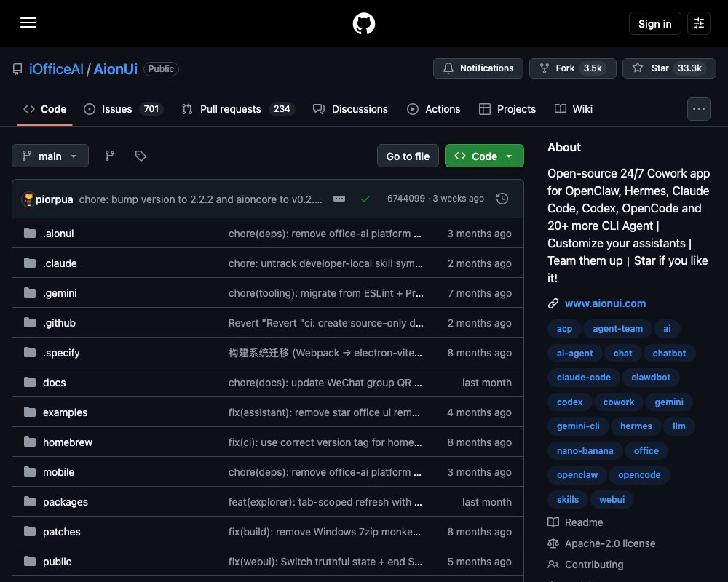Click link icon next to www.aionui.com
728x582 pixels.
coord(553,303)
